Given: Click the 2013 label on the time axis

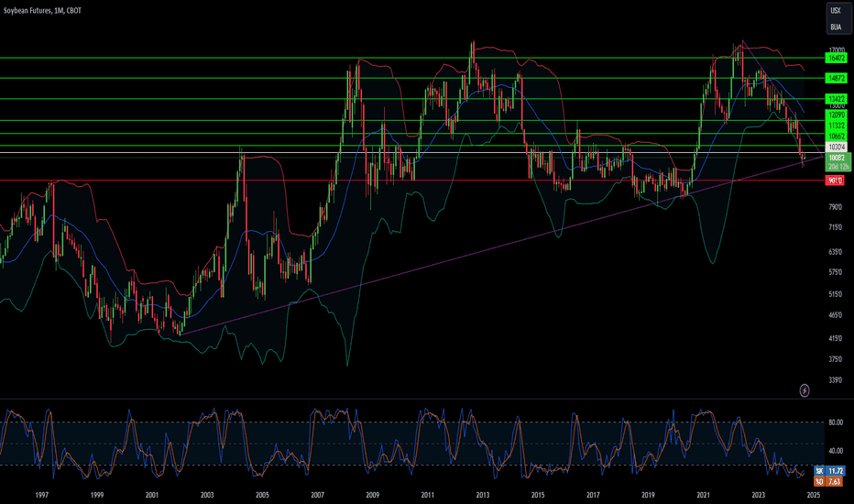Looking at the screenshot, I should click(x=483, y=495).
